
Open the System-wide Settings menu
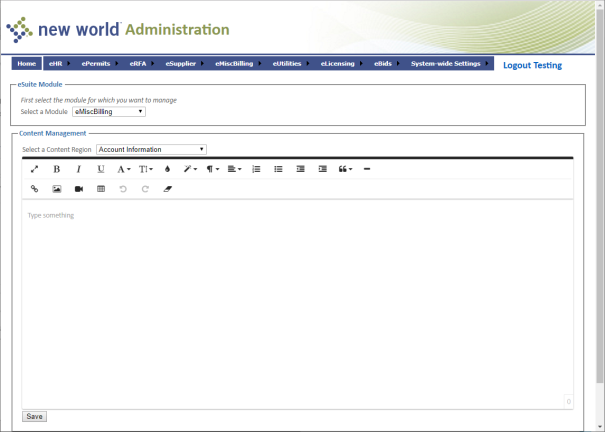(x=447, y=64)
